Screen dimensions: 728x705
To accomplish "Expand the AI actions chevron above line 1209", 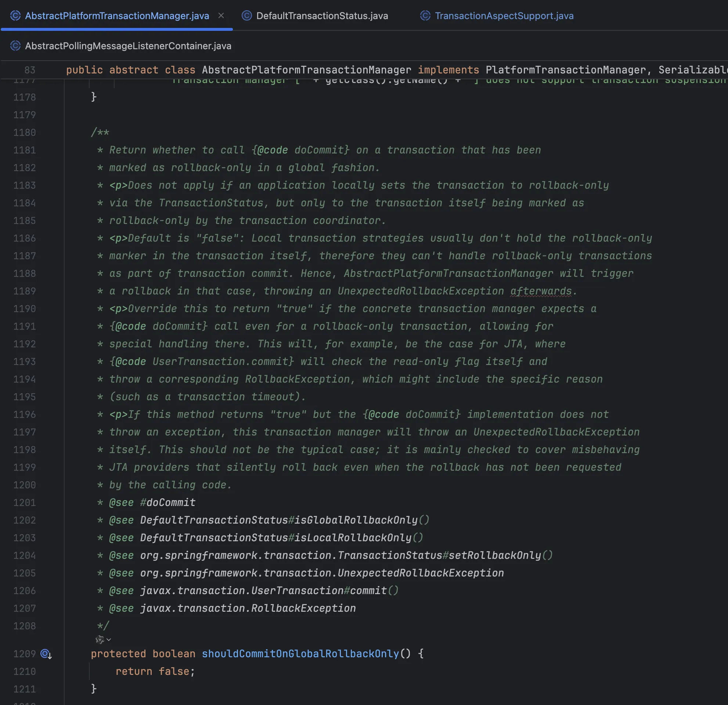I will point(109,640).
